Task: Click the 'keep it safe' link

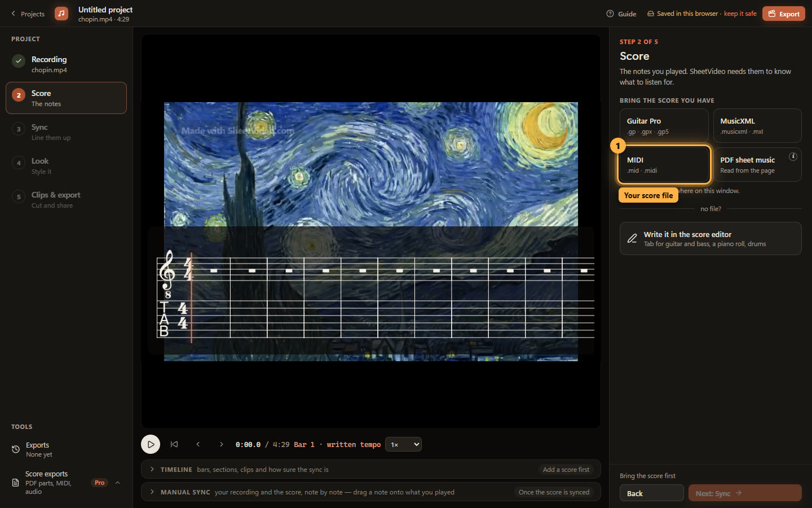Action: [740, 14]
